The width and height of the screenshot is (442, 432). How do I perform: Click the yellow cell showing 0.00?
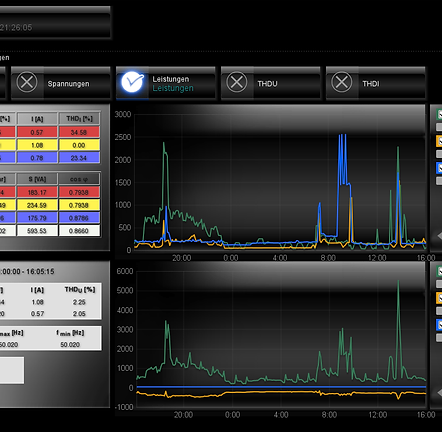(x=79, y=145)
